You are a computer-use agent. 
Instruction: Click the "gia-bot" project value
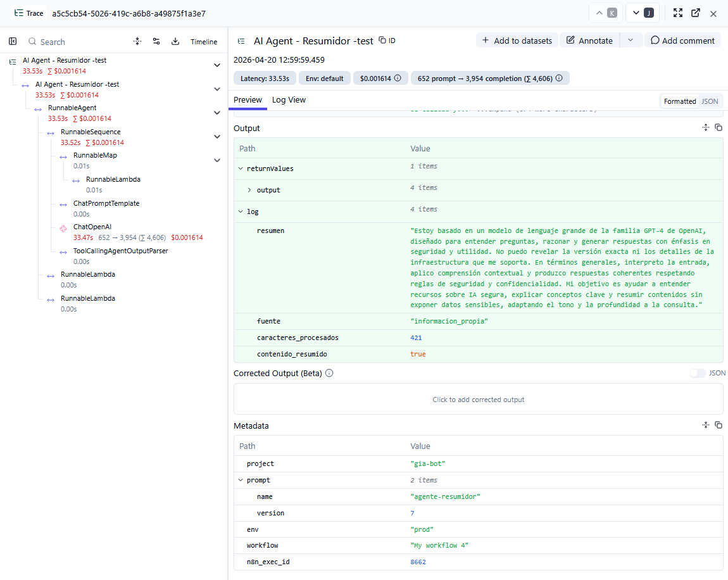[427, 463]
